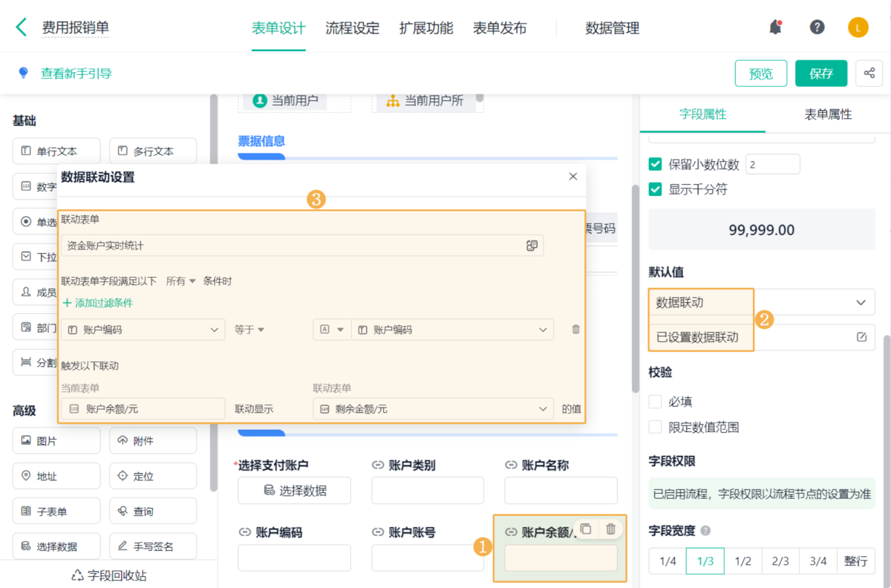This screenshot has height=588, width=891.
Task: Copy the 账户余额 field with duplicate icon
Action: [x=586, y=529]
